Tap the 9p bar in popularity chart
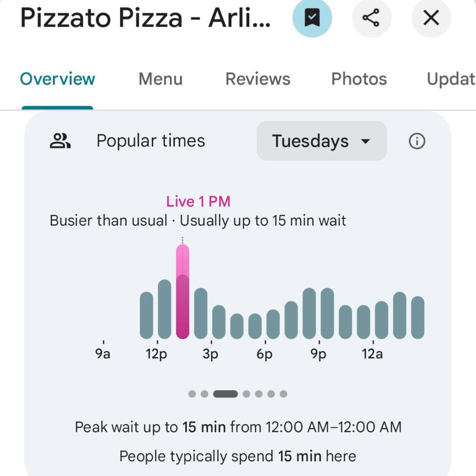 327,313
